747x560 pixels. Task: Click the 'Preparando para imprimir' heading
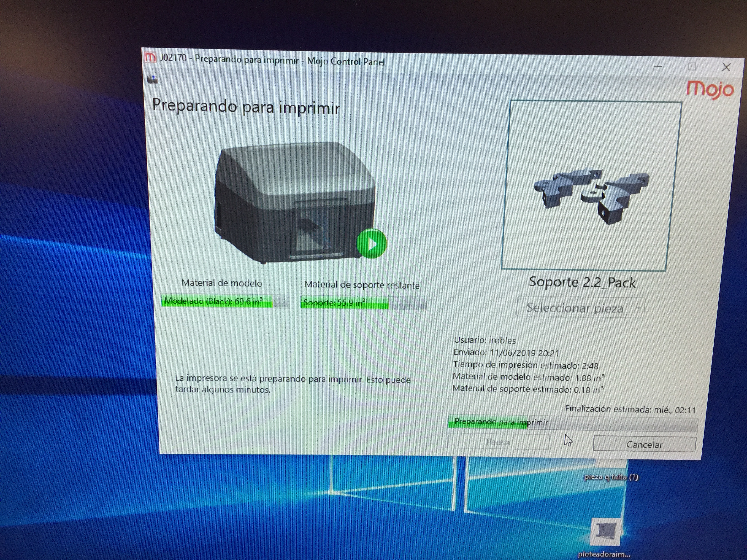click(x=246, y=107)
